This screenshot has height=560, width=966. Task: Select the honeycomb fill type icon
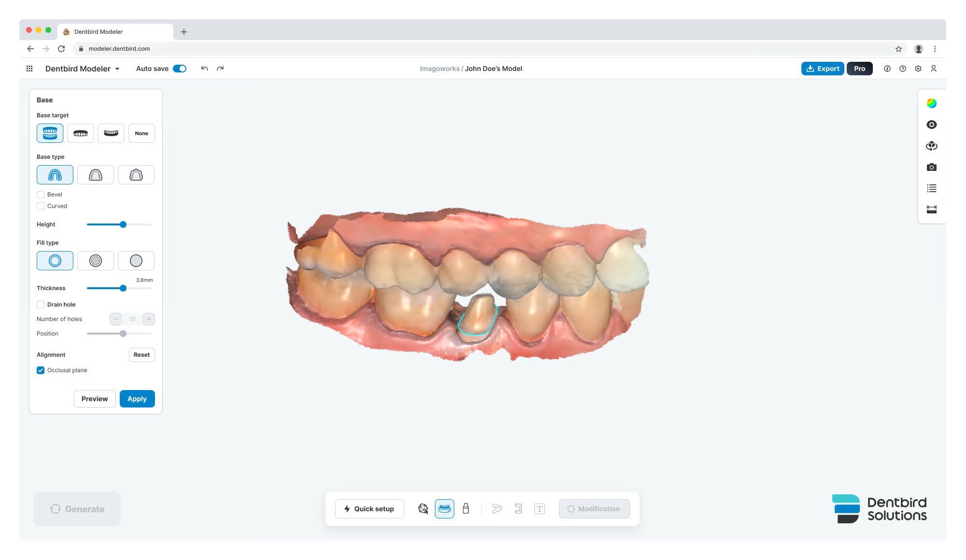point(96,261)
